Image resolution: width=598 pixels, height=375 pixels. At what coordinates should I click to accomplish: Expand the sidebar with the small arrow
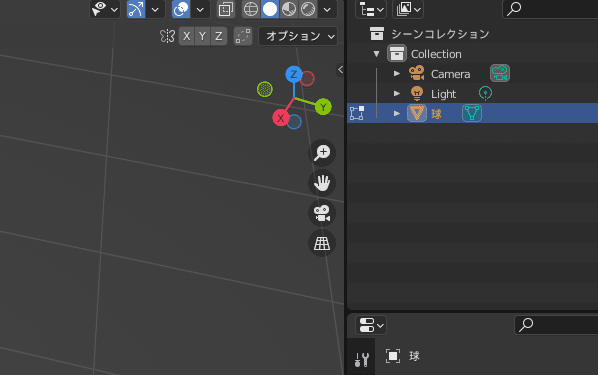[341, 69]
